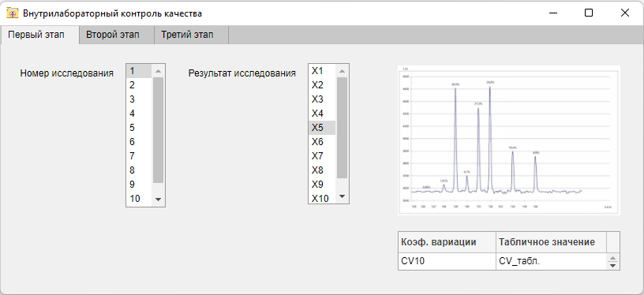
Task: Select the CV10 table cell
Action: (x=447, y=261)
